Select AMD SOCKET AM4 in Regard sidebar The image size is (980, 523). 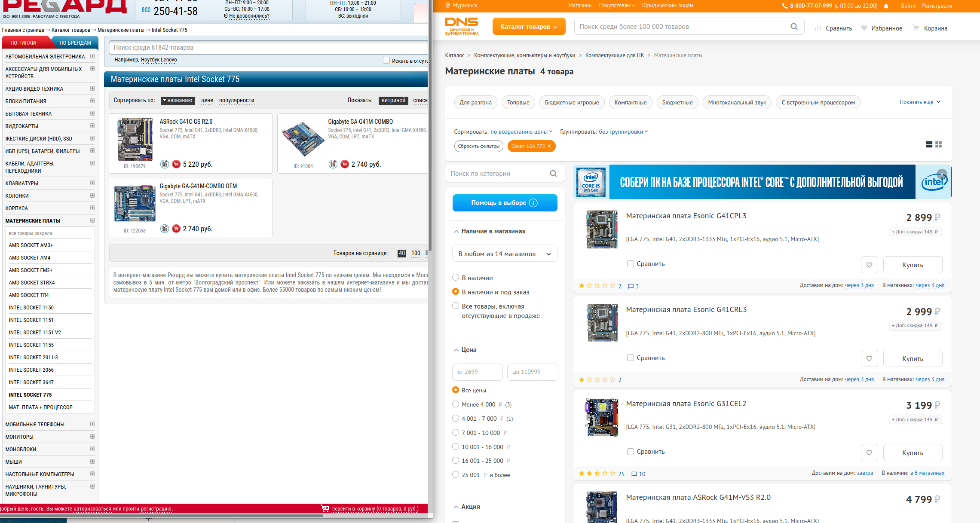tap(30, 258)
